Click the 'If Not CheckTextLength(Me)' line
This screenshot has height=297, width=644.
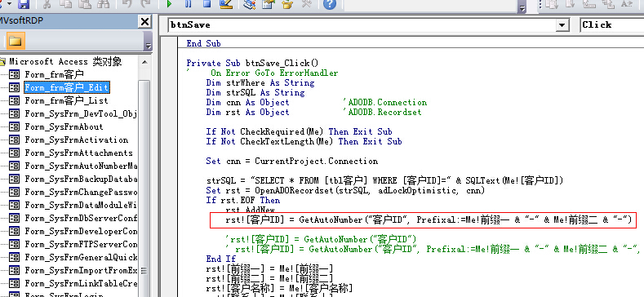point(304,142)
